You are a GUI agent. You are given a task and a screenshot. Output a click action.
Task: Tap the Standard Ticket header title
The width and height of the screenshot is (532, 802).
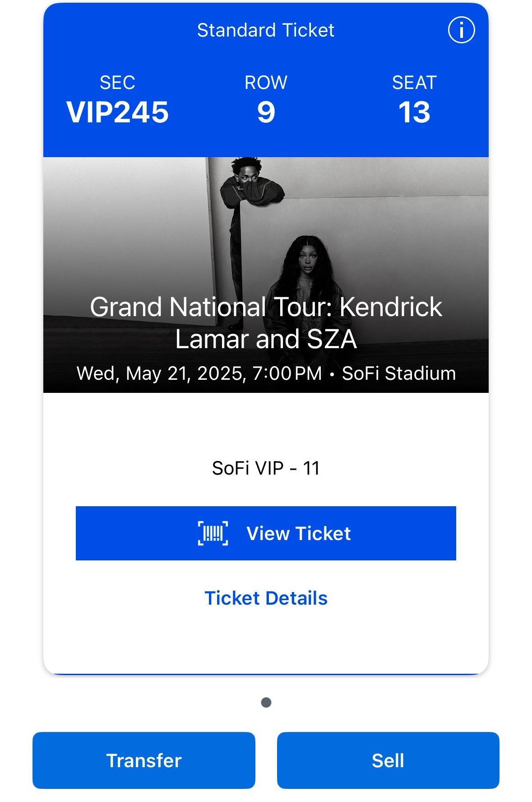click(266, 30)
